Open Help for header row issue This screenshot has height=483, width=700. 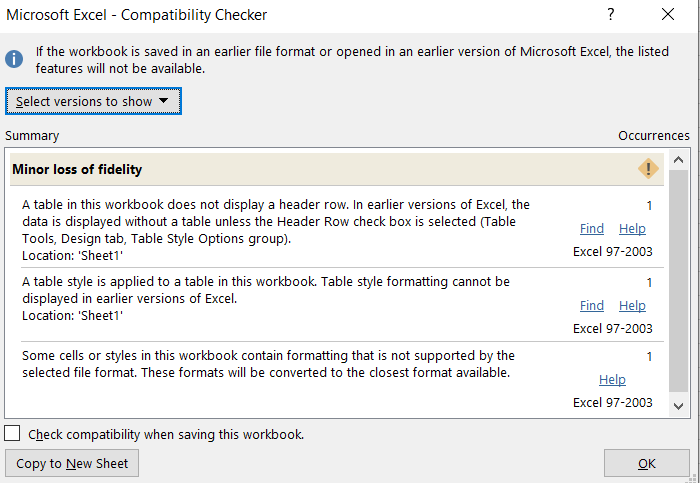pos(632,229)
